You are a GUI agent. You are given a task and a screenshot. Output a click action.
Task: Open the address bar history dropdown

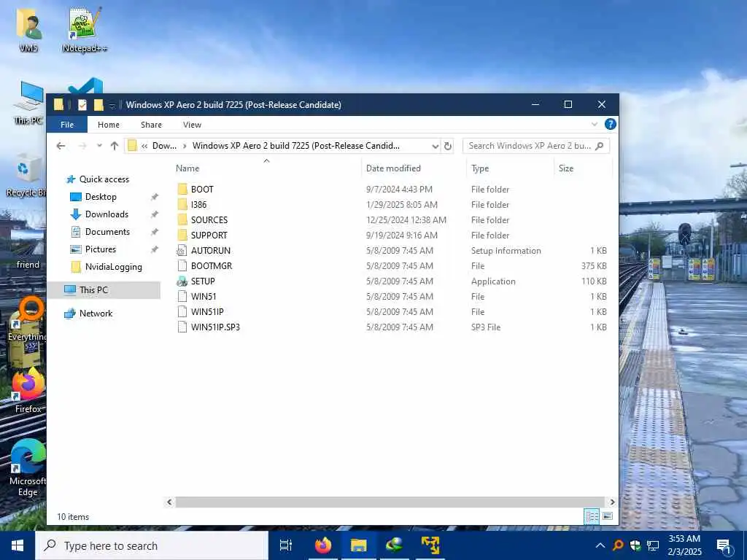tap(435, 146)
